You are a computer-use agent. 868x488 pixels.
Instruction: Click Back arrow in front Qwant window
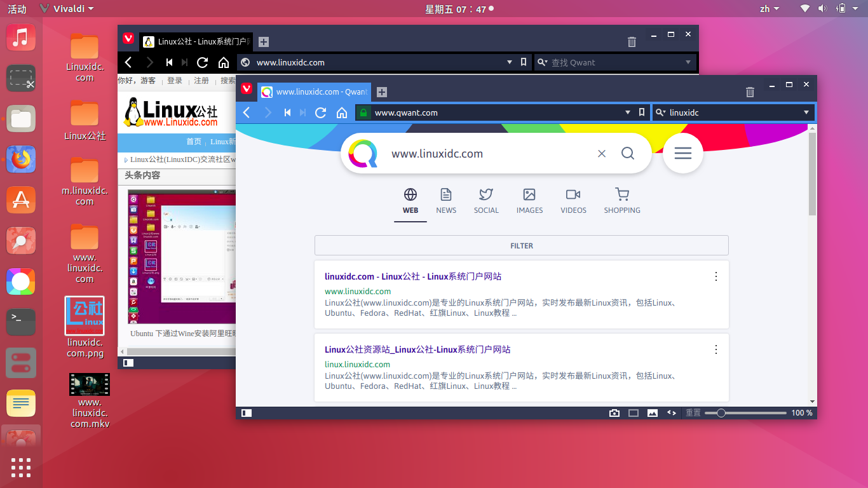pyautogui.click(x=247, y=112)
